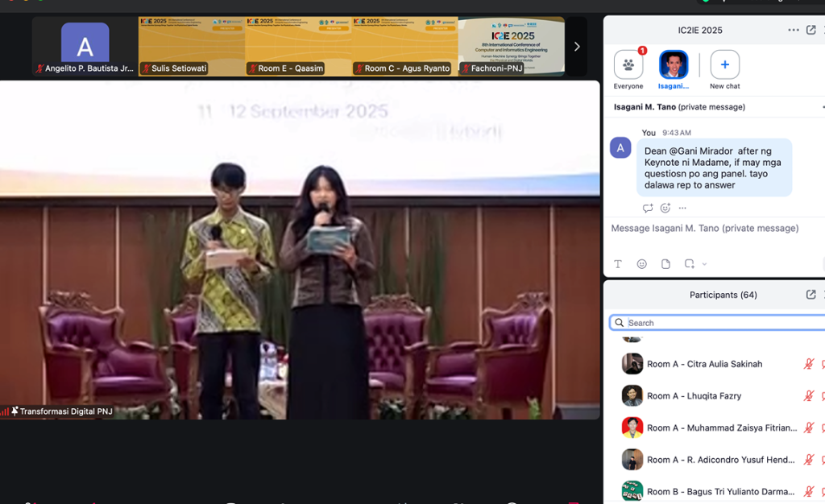Viewport: 825px width, 504px height.
Task: Open the Everyone chat channel
Action: (628, 65)
